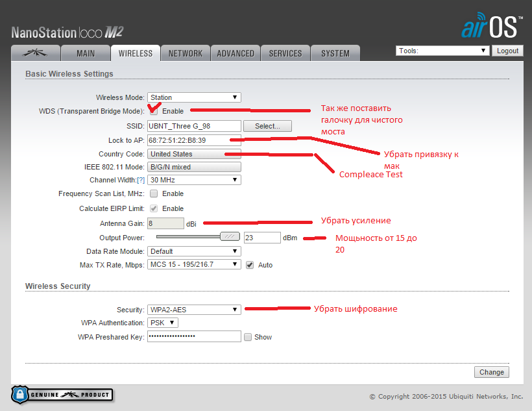
Task: Switch to the MAIN tab
Action: coord(86,53)
